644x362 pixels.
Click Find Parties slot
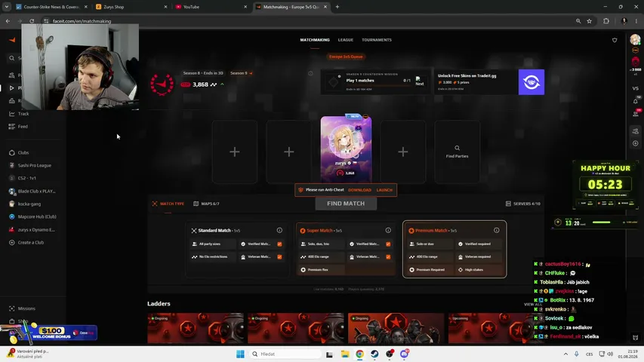point(457,152)
